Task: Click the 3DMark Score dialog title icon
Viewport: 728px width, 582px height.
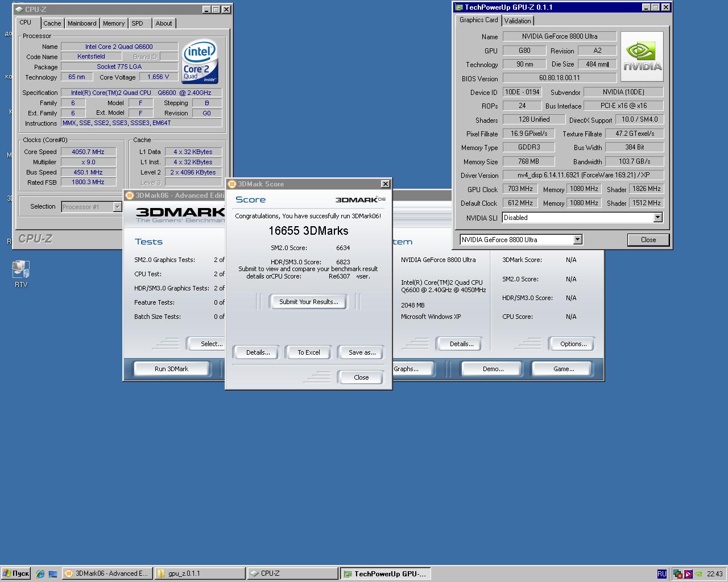Action: [x=232, y=184]
